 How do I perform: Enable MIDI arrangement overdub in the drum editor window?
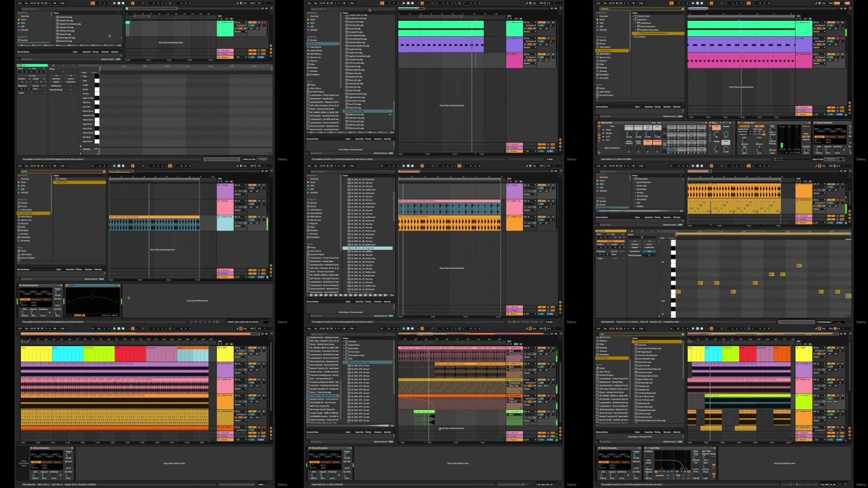129,3
